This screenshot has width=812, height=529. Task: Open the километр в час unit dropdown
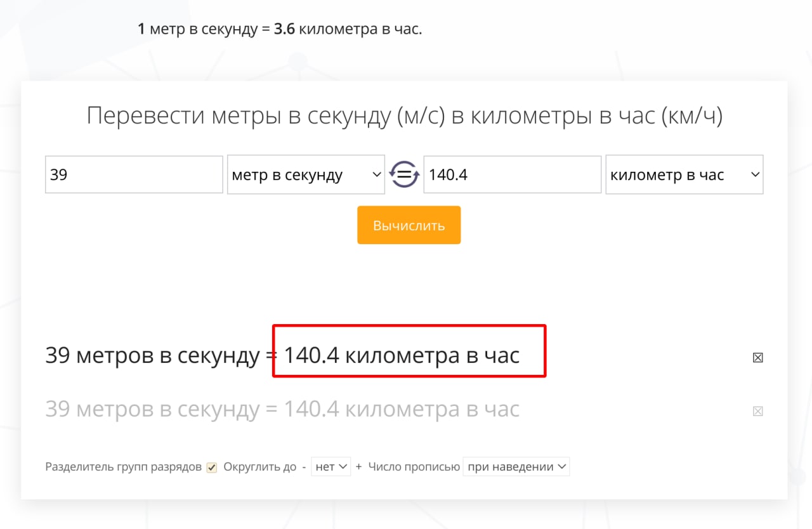coord(684,174)
